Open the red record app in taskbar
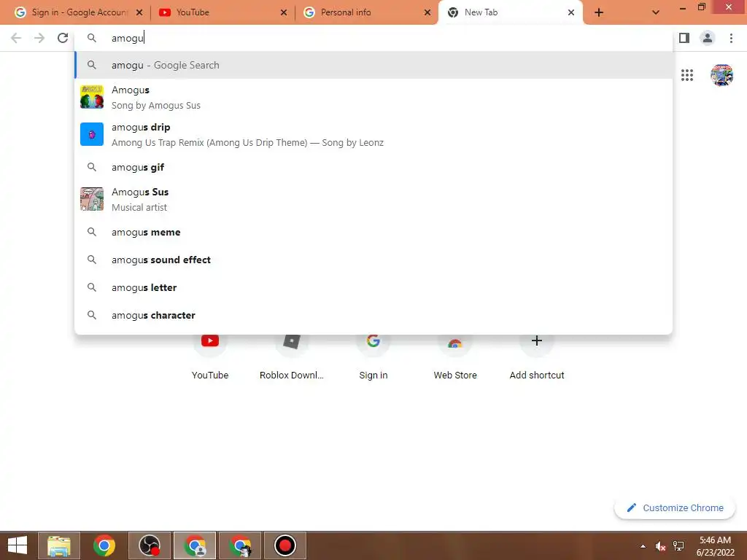The height and width of the screenshot is (560, 747). [x=285, y=545]
